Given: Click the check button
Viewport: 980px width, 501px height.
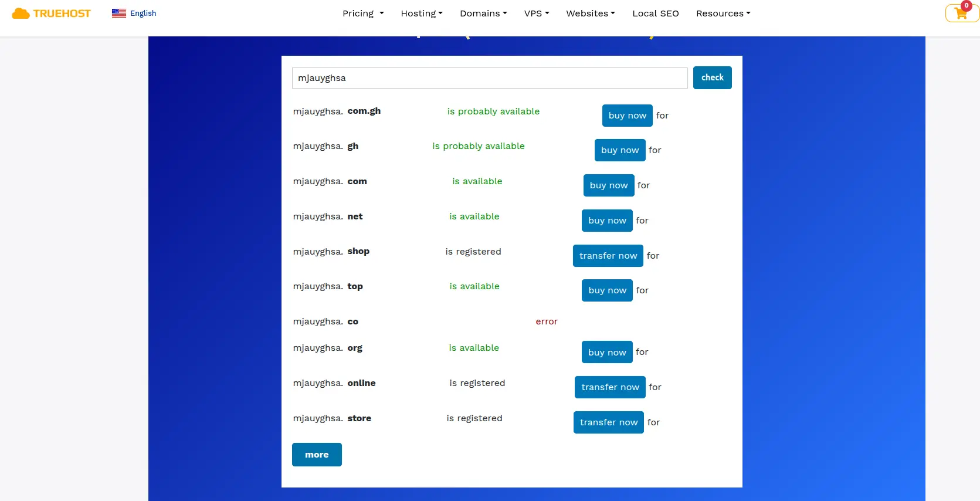Looking at the screenshot, I should pyautogui.click(x=713, y=77).
